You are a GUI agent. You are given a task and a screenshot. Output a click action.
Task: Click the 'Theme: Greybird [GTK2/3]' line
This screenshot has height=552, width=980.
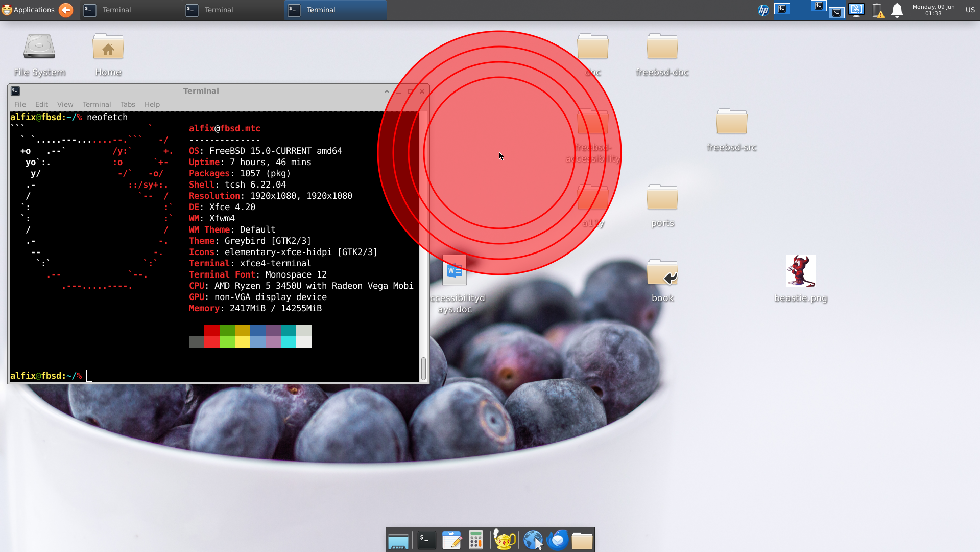point(250,241)
